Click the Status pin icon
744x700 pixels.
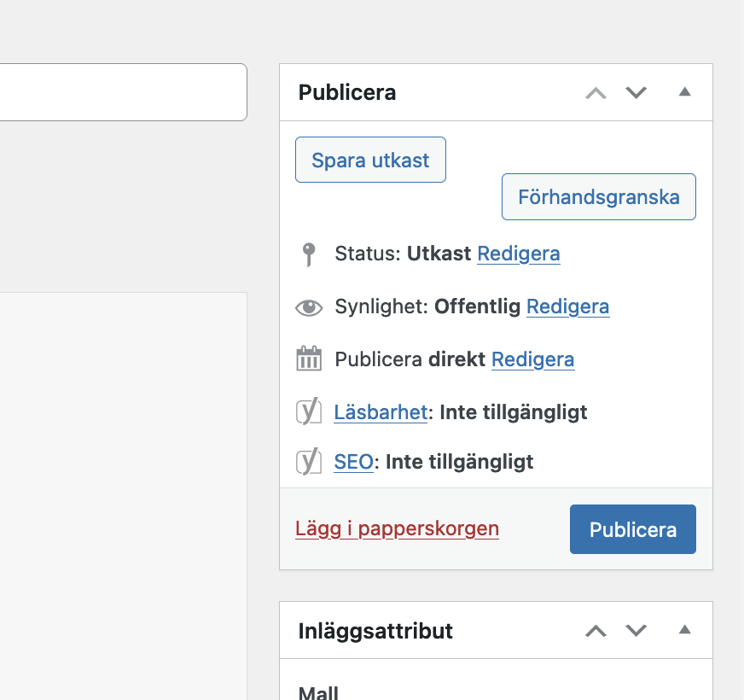pyautogui.click(x=309, y=254)
